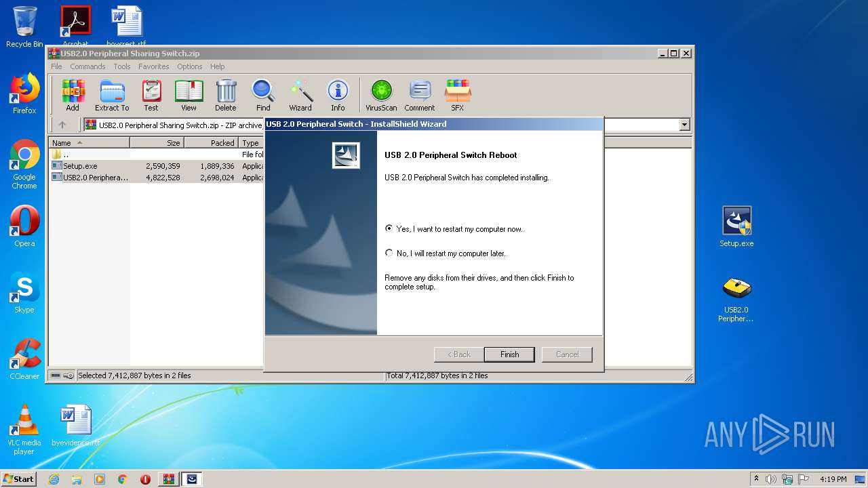Open the File menu in WinRAR
This screenshot has height=488, width=868.
[x=56, y=66]
